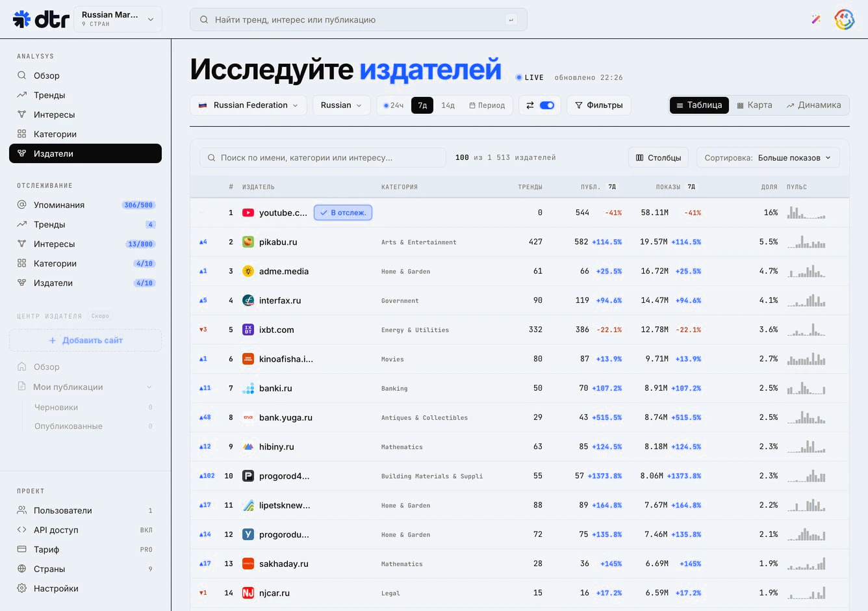Image resolution: width=868 pixels, height=611 pixels.
Task: Click the 7Д badge next to ПОКАЗЫ header
Action: [x=691, y=187]
